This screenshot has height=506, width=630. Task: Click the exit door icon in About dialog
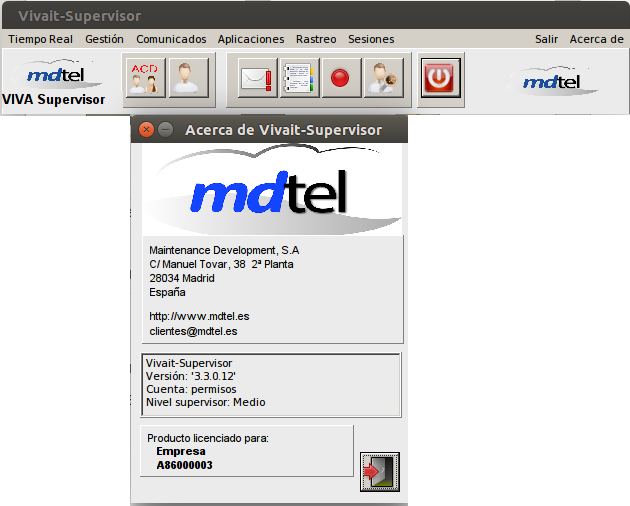380,471
